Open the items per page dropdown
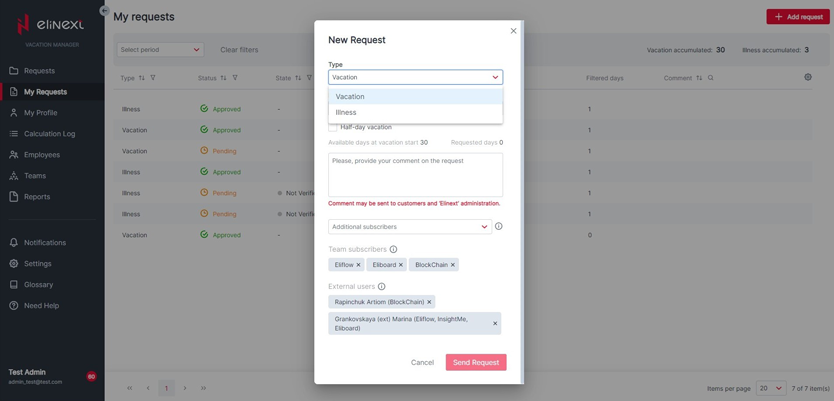The height and width of the screenshot is (401, 834). click(x=770, y=388)
